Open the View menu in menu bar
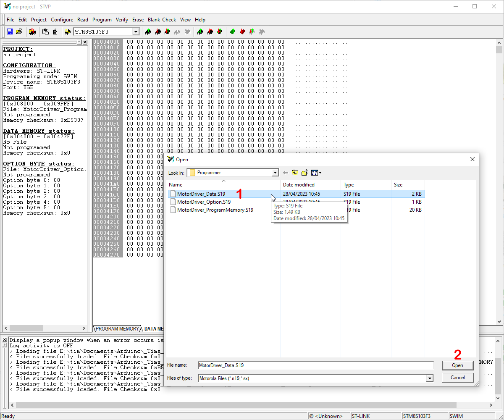 (x=185, y=20)
